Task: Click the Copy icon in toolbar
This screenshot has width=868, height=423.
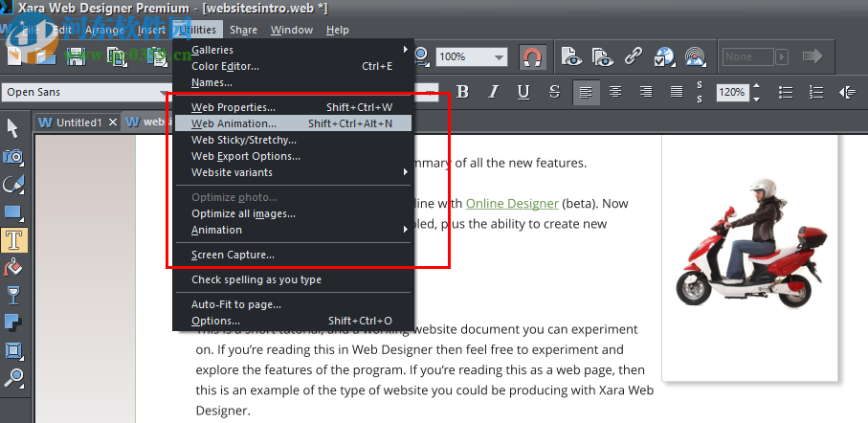Action: point(118,56)
